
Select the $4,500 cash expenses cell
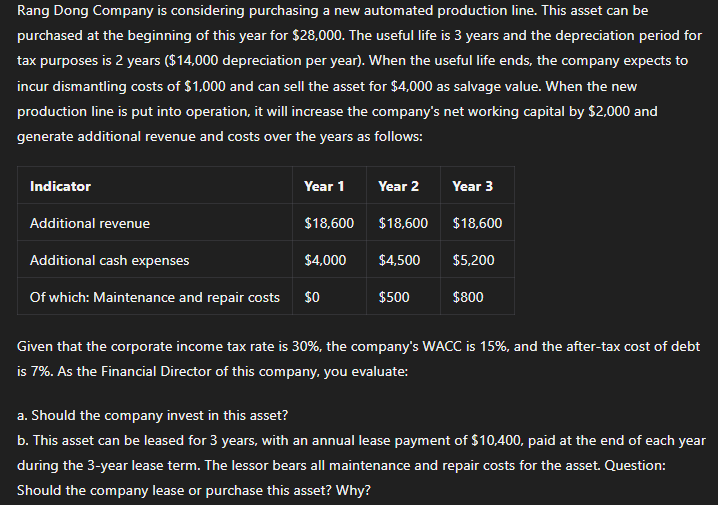(x=399, y=261)
